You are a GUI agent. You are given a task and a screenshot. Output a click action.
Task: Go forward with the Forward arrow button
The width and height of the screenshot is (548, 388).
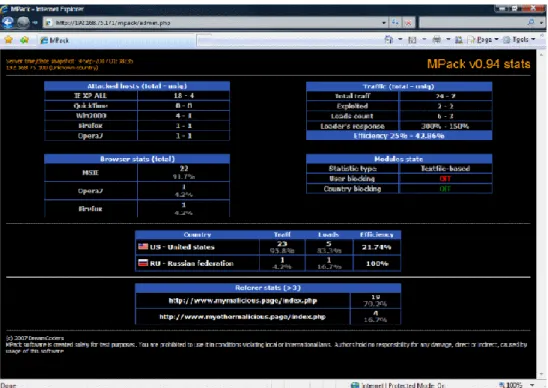(23, 23)
